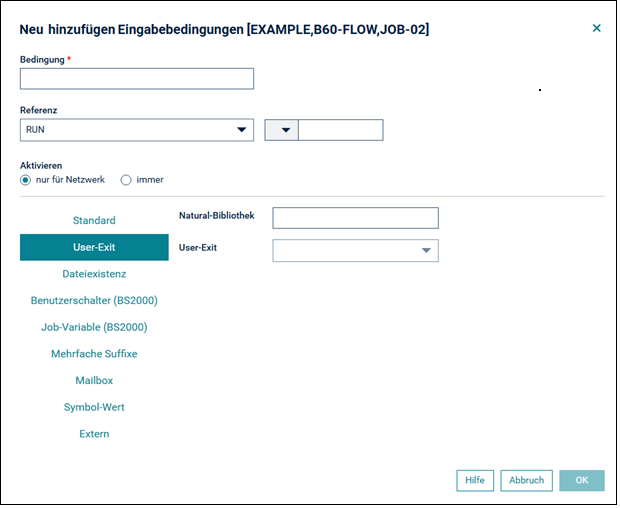Switch to the Standard tab

pos(94,220)
